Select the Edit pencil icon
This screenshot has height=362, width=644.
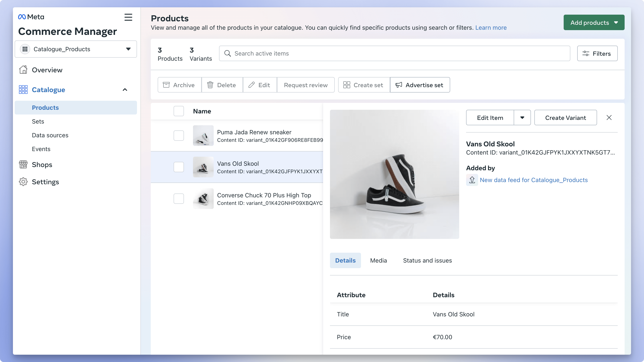point(252,85)
